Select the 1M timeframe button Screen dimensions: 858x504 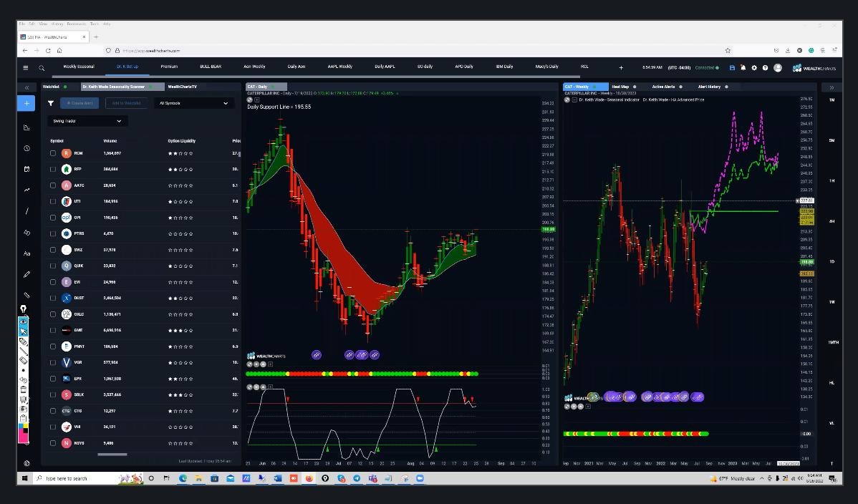[x=832, y=100]
